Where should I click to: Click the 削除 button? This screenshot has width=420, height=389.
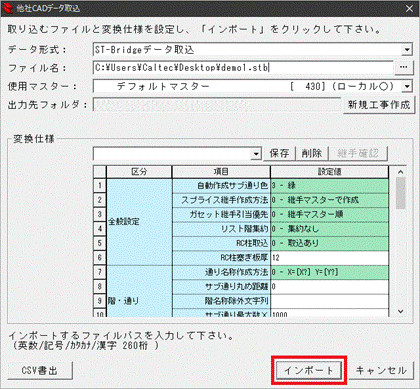click(312, 153)
